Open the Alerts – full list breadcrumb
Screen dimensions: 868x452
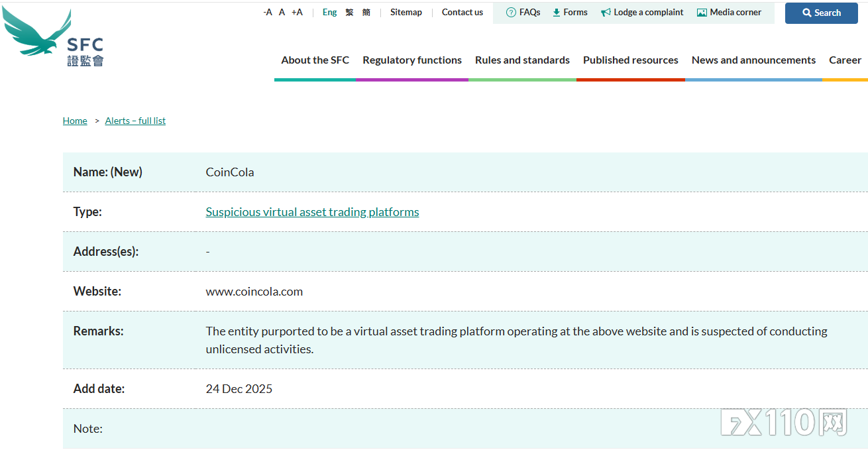coord(135,121)
